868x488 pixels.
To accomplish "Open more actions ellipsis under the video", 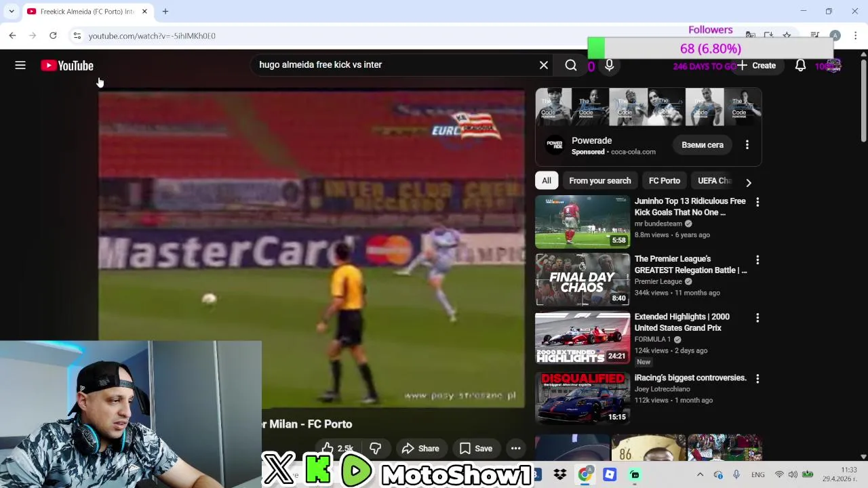I will click(515, 448).
